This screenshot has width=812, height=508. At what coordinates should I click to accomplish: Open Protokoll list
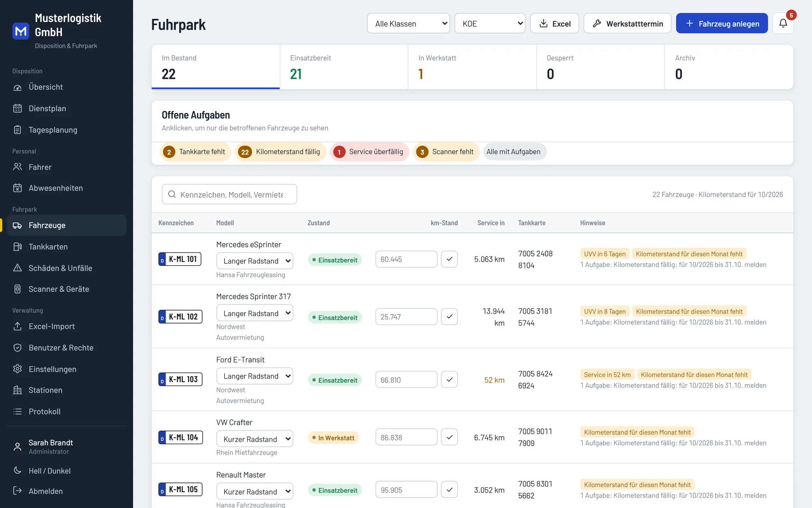[x=67, y=412]
